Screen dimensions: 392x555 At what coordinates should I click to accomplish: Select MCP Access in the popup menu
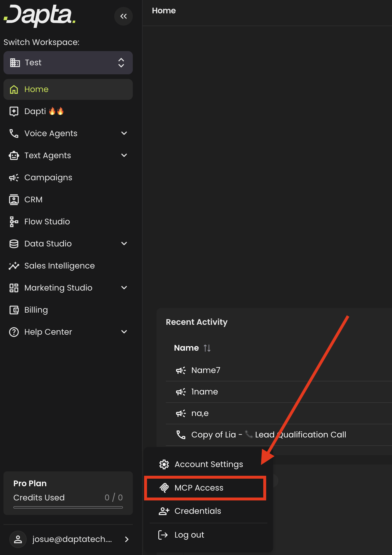tap(205, 488)
